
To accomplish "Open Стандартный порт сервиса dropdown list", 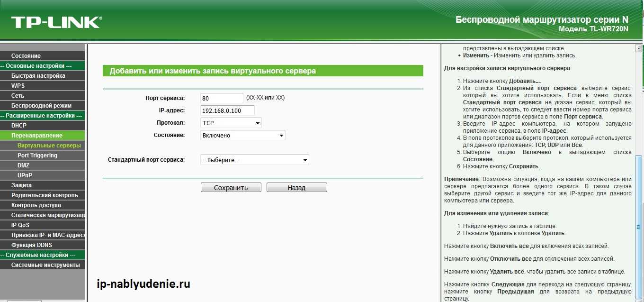I will (x=254, y=160).
